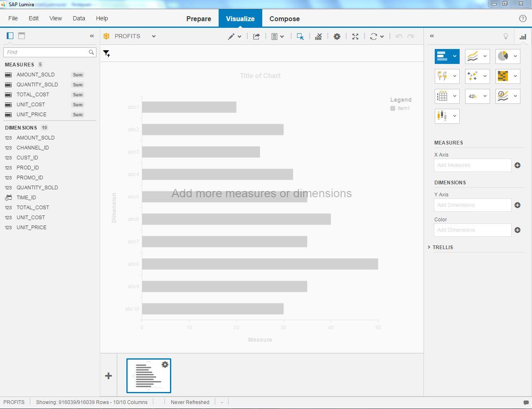Image resolution: width=532 pixels, height=409 pixels.
Task: Open the Edit menu
Action: tap(34, 19)
